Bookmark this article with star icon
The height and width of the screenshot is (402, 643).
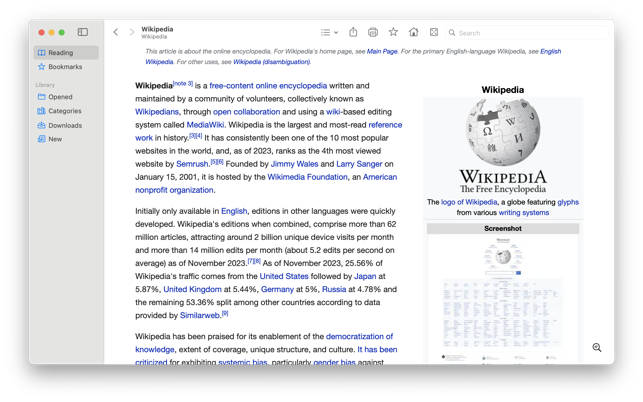coord(393,32)
